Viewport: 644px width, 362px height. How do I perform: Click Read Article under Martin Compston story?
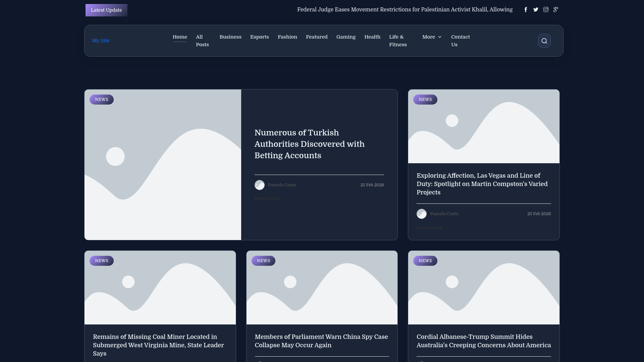[432, 228]
